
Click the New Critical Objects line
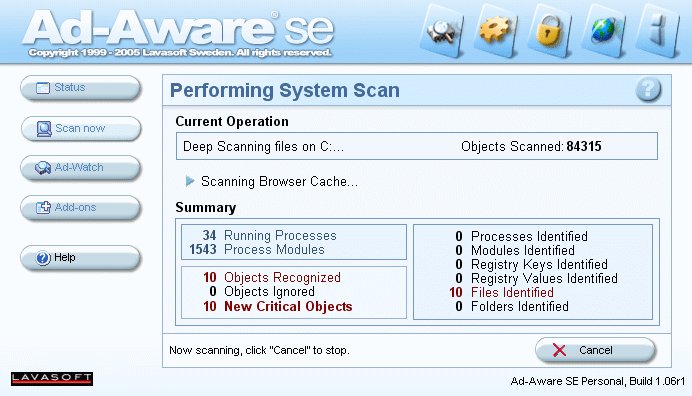point(278,306)
